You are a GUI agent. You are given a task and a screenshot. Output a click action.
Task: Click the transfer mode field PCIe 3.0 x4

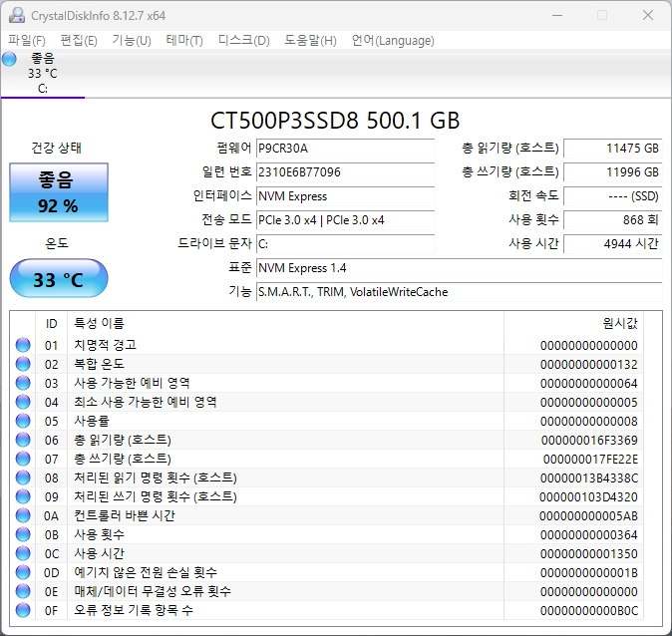(345, 220)
